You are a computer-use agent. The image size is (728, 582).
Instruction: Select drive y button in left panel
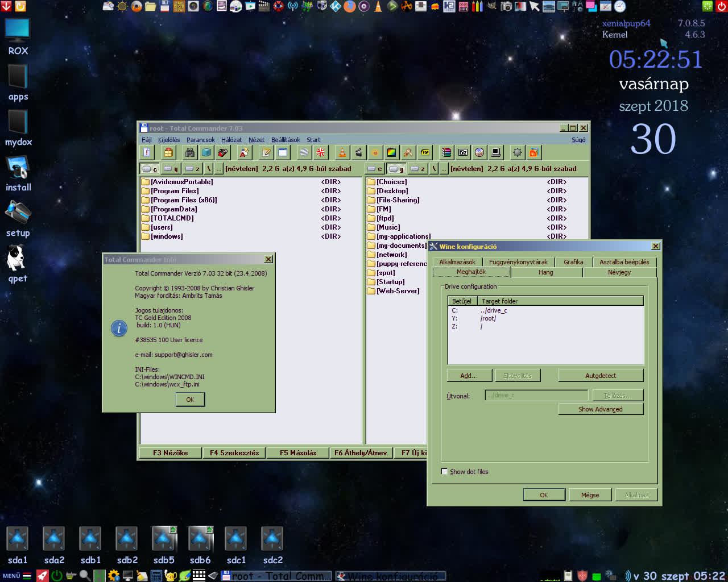pos(171,169)
